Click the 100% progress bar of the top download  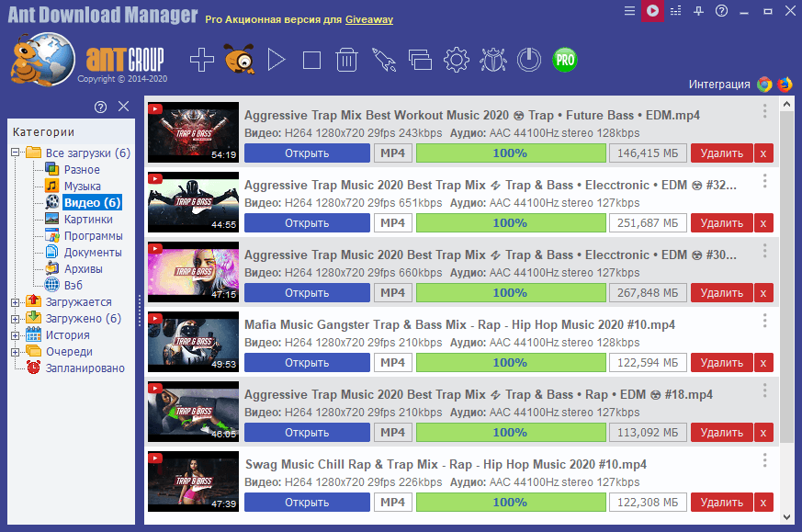click(511, 153)
